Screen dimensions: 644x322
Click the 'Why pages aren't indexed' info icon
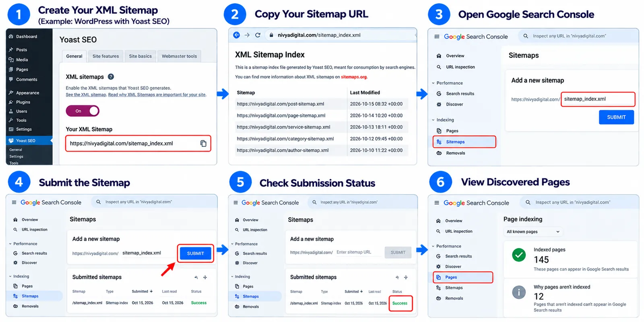pos(519,293)
